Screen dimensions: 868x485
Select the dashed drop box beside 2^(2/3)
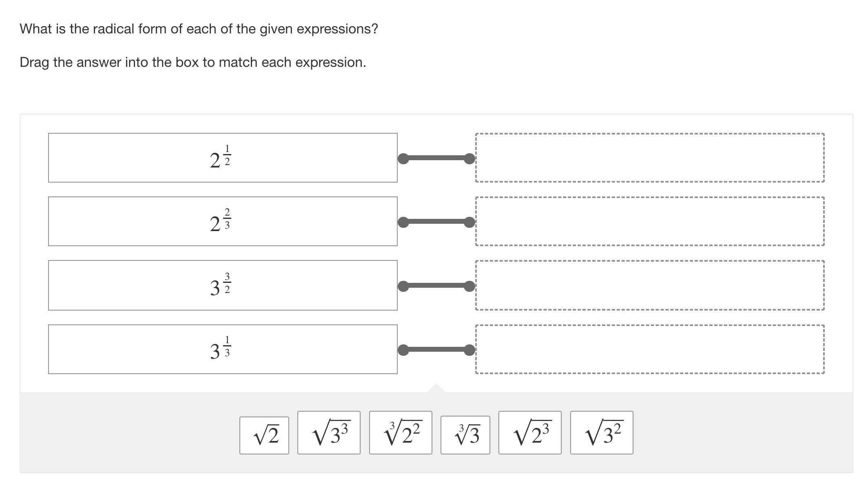point(649,221)
